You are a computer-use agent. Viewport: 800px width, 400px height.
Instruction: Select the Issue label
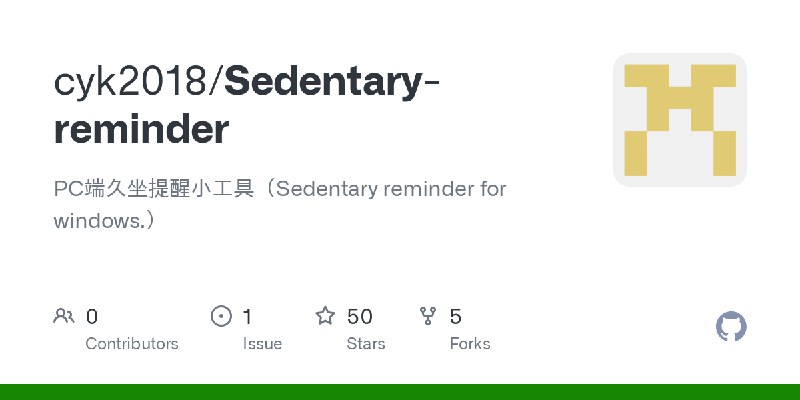click(x=262, y=344)
